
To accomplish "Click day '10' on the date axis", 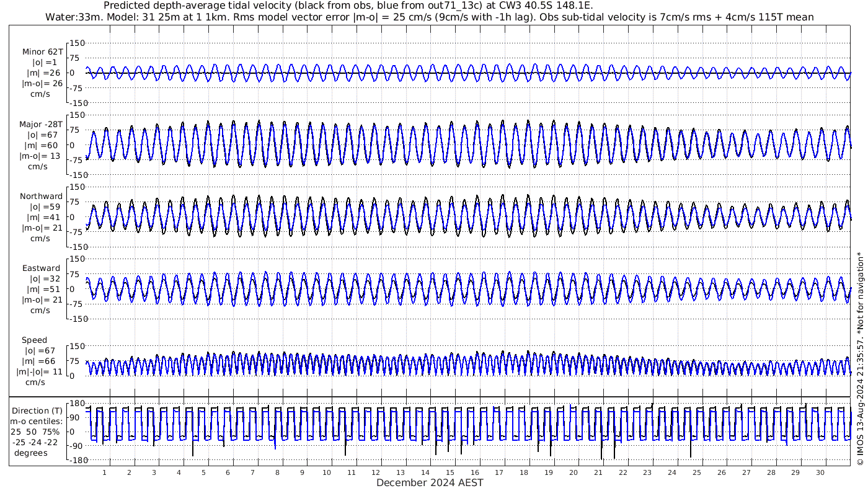I will pyautogui.click(x=327, y=472).
